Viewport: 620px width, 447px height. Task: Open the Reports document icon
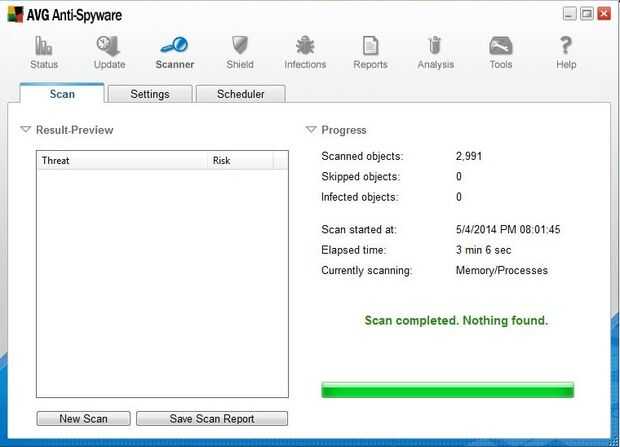[x=370, y=45]
